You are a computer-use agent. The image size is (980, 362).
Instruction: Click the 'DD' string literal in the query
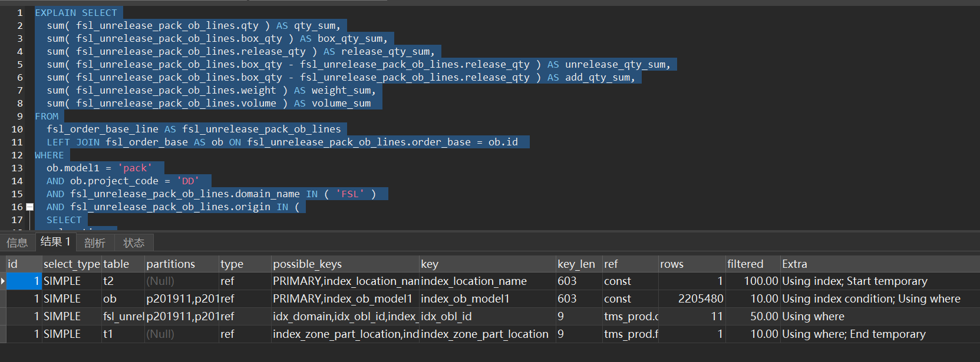[x=188, y=181]
